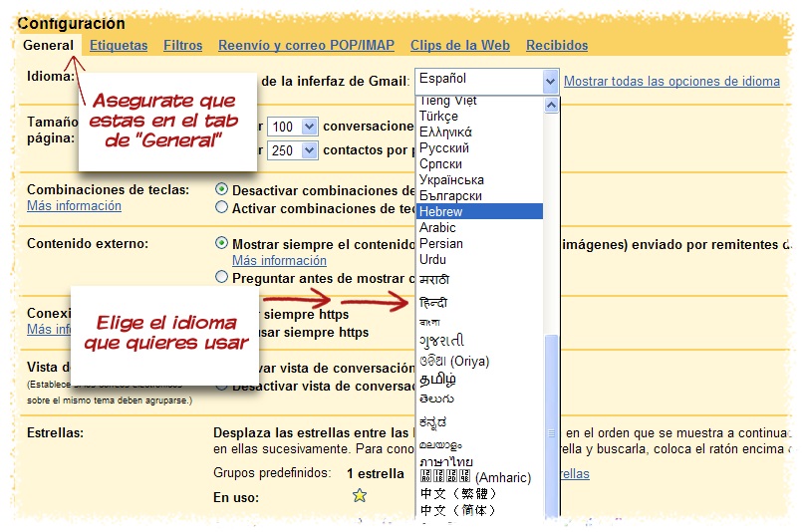The image size is (802, 532).
Task: Choose Ελληνικά in language list
Action: pyautogui.click(x=480, y=132)
